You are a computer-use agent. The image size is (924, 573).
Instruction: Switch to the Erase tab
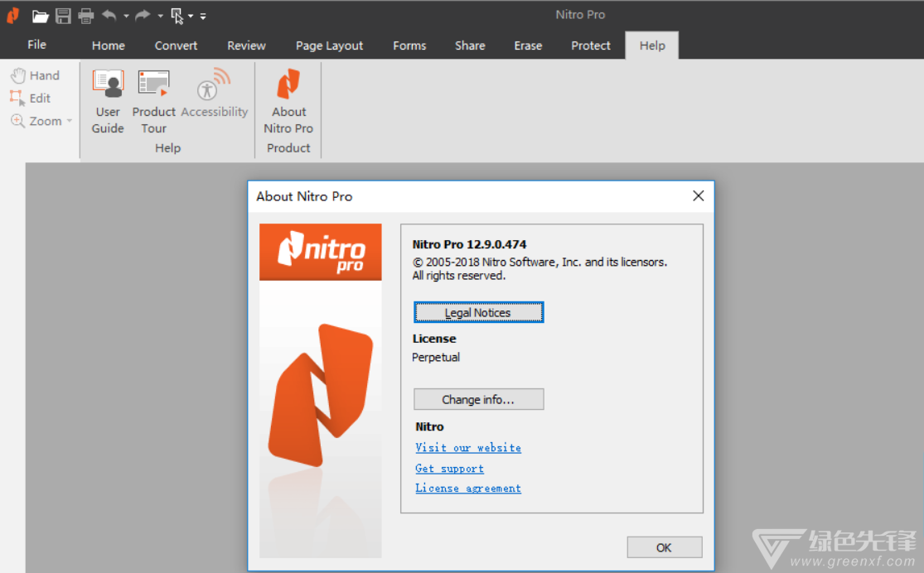(x=528, y=46)
